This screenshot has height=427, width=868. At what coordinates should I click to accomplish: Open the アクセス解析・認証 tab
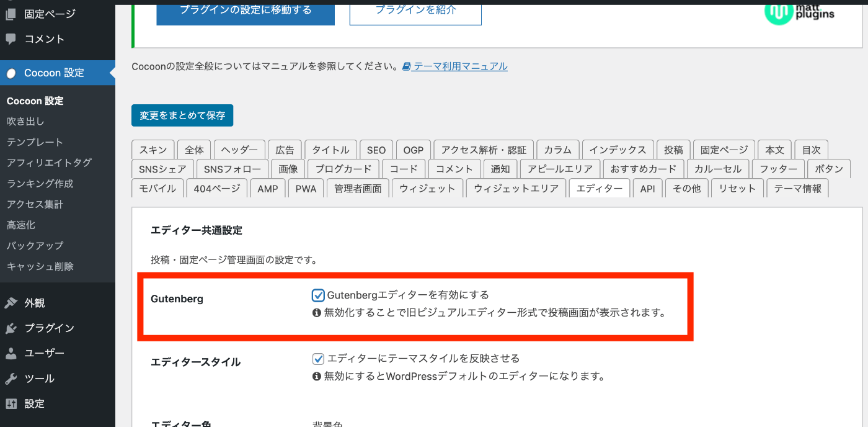pos(484,150)
